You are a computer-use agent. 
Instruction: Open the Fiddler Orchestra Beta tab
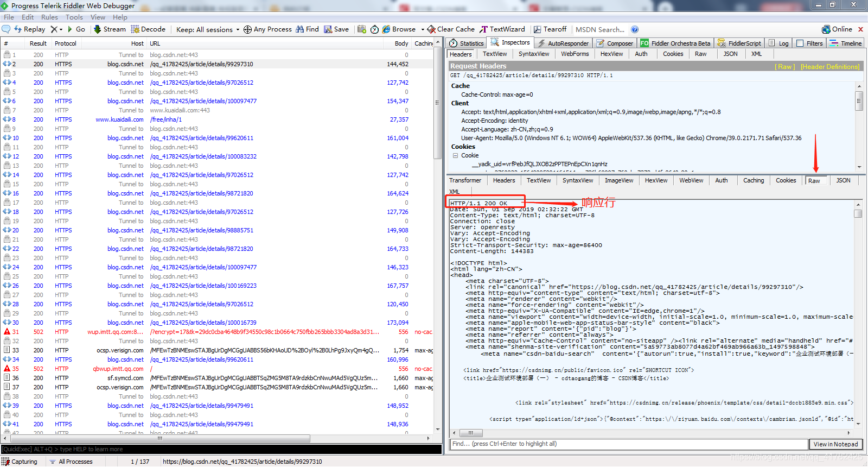coord(675,43)
